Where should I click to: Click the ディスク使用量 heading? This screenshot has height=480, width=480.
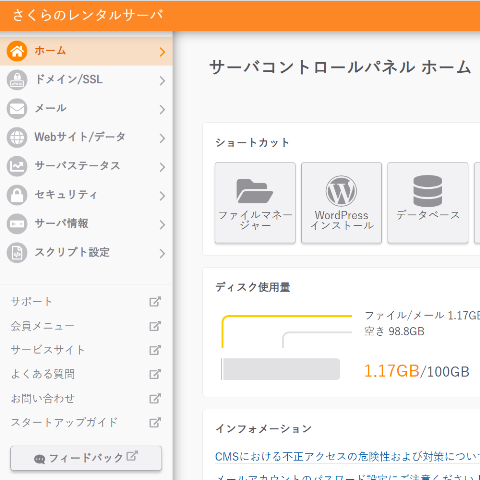tap(253, 287)
